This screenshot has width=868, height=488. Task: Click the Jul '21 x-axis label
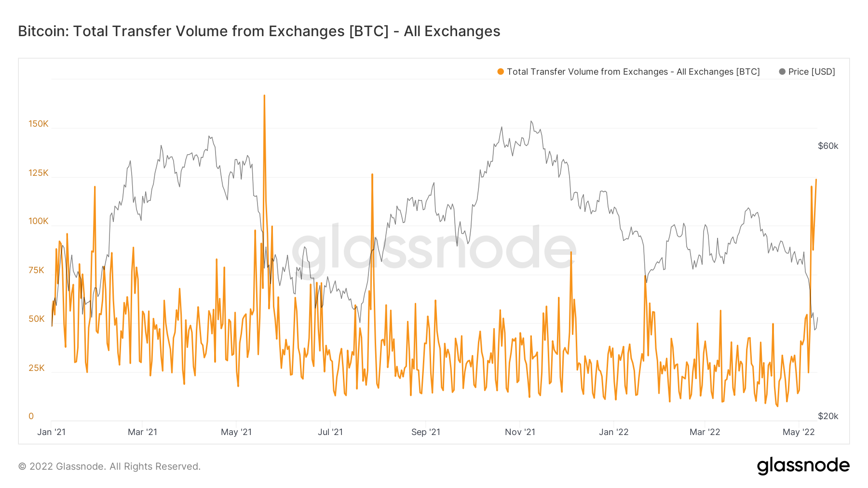coord(330,432)
